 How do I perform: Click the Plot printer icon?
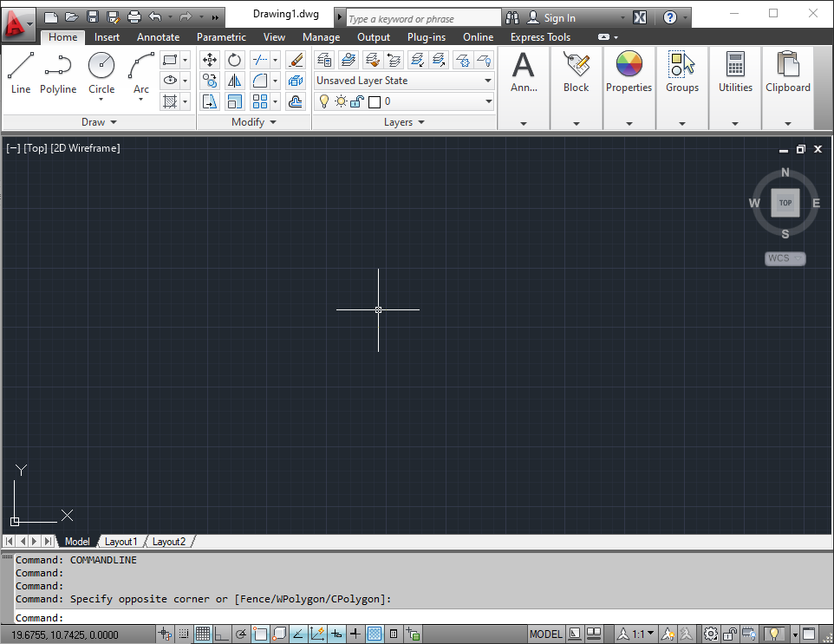[x=134, y=17]
